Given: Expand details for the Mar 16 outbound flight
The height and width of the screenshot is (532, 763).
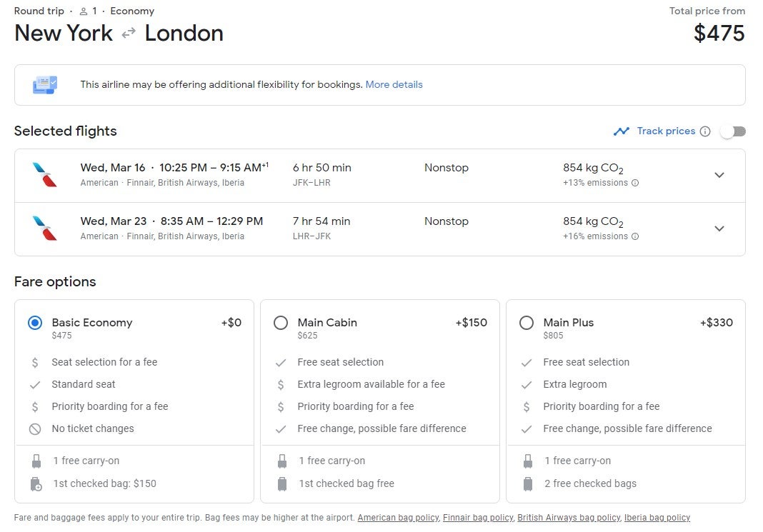Looking at the screenshot, I should (719, 175).
